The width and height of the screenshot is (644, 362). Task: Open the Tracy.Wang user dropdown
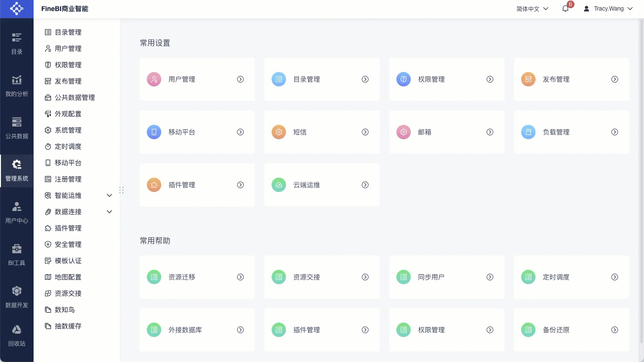(608, 9)
